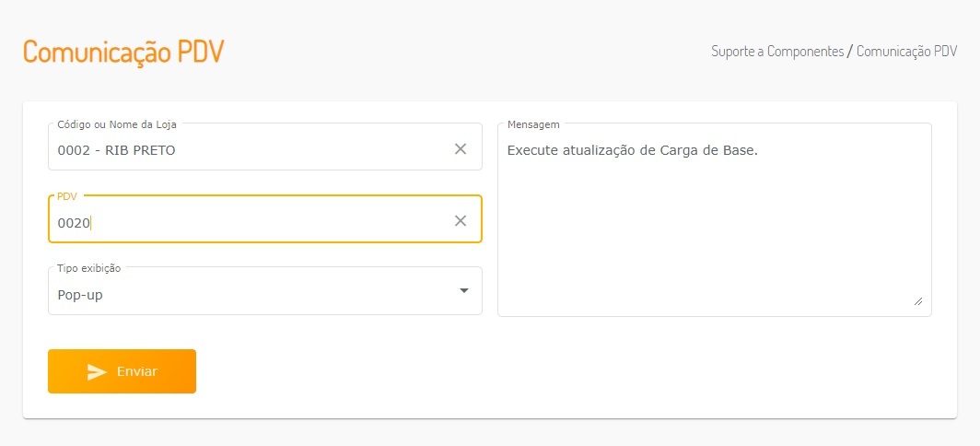The image size is (980, 446).
Task: Click the paper plane send icon
Action: 97,371
